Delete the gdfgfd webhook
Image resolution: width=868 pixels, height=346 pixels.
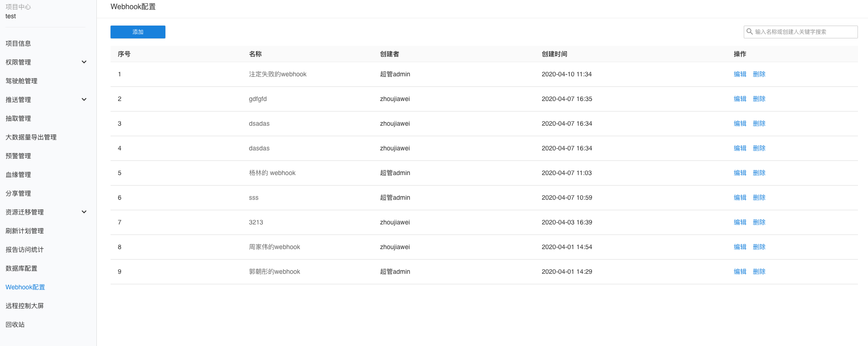[759, 99]
